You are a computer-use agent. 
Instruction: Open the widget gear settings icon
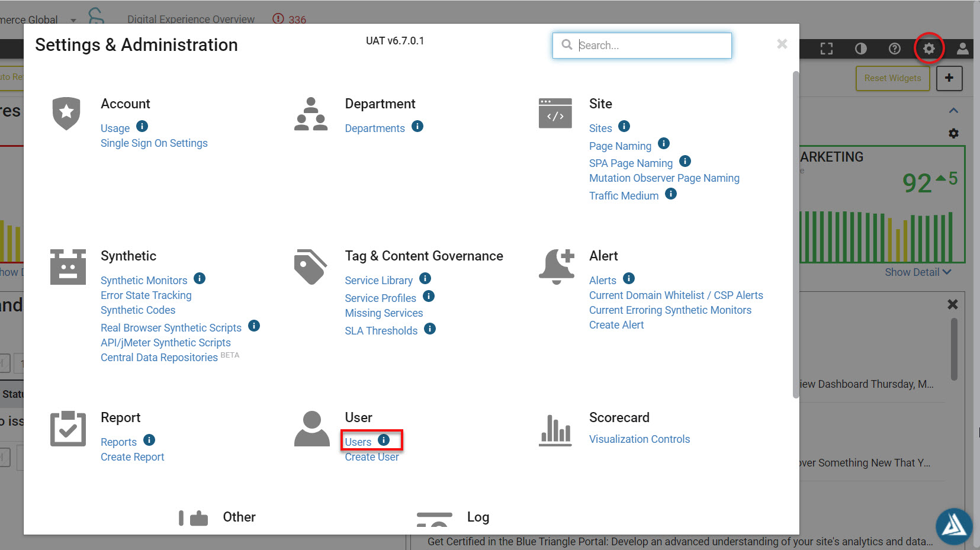[953, 133]
